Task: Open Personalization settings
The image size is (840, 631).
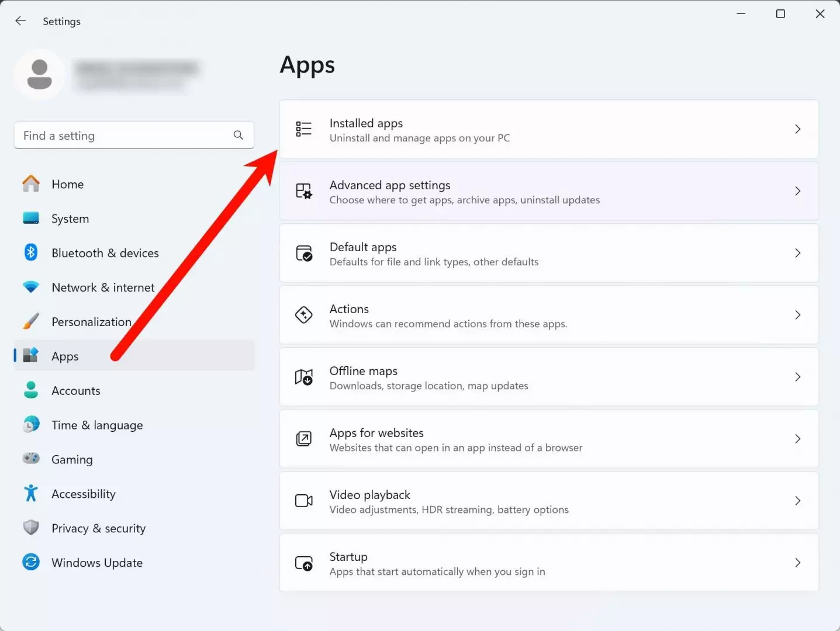Action: coord(134,322)
